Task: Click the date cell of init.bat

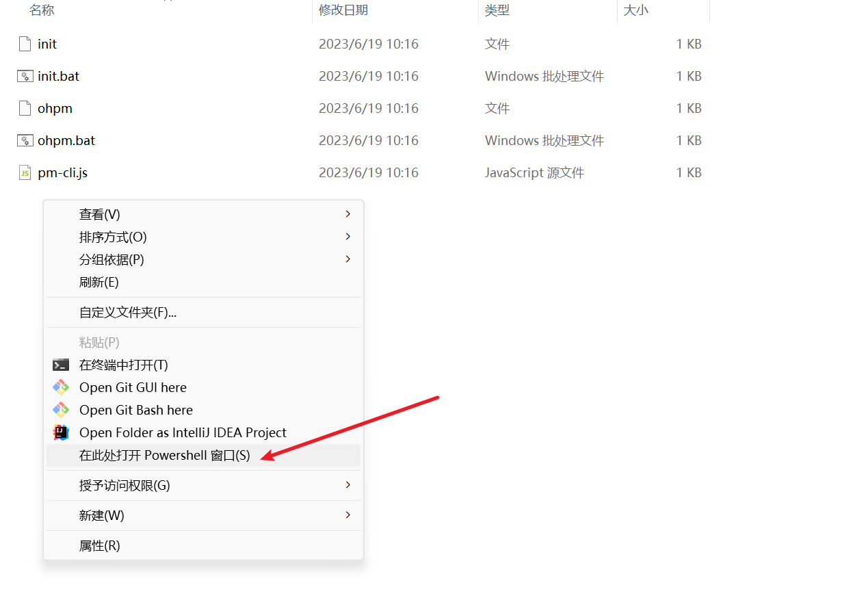Action: [x=369, y=76]
